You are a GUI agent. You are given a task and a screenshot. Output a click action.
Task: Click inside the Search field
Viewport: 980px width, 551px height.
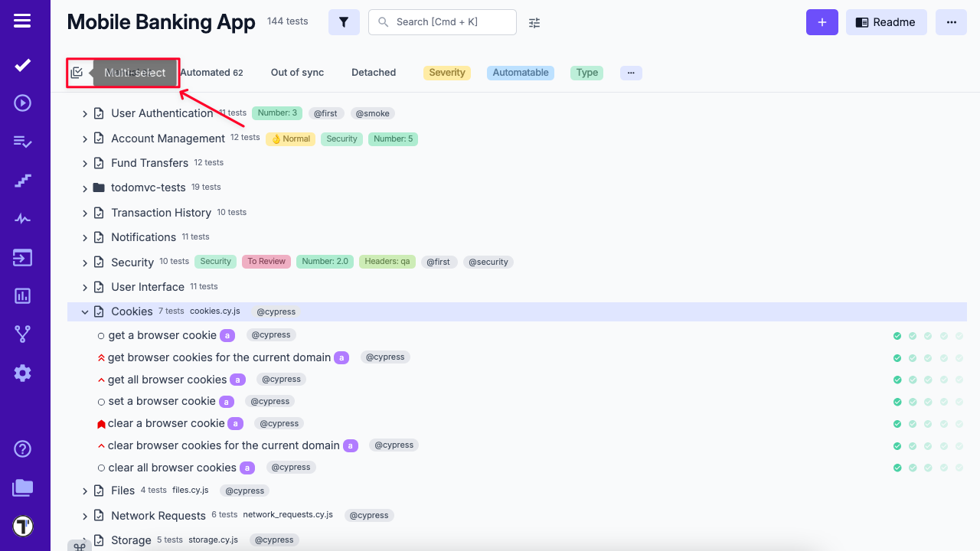(443, 22)
